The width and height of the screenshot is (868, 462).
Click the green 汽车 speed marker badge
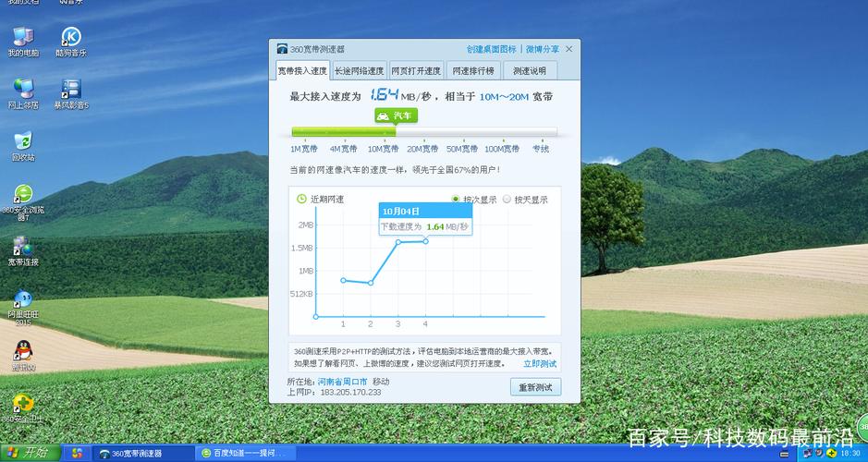click(396, 115)
